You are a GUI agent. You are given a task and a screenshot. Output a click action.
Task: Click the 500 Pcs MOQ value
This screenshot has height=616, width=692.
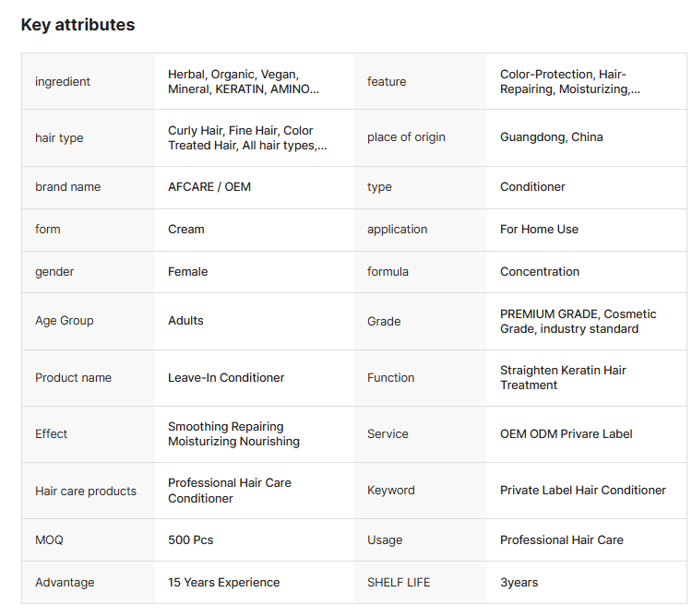(190, 540)
